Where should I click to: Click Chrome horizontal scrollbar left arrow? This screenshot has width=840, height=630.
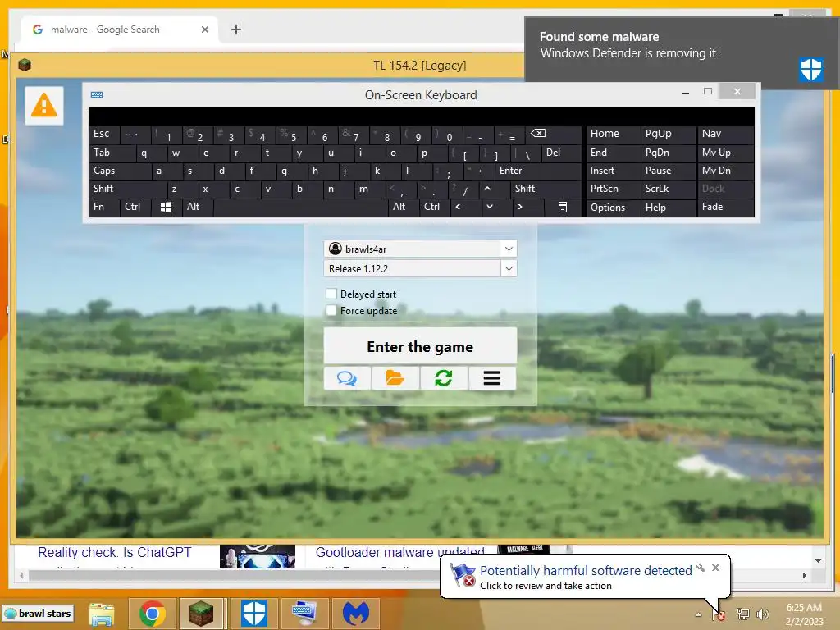click(x=21, y=575)
